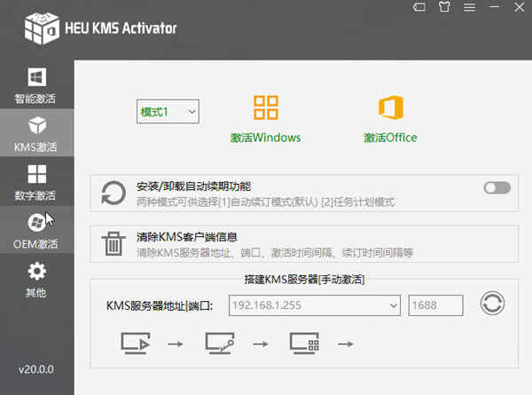This screenshot has width=532, height=395.
Task: Click the refresh server circular arrows icon
Action: [x=492, y=304]
